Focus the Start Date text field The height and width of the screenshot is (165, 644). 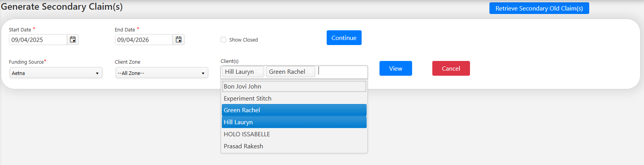(38, 40)
